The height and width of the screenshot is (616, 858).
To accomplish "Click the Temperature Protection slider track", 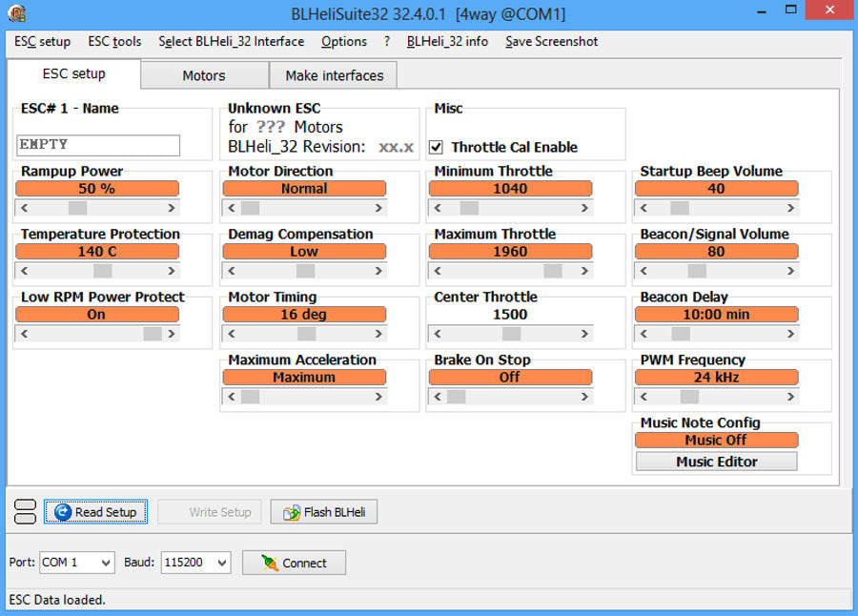I will click(x=95, y=271).
